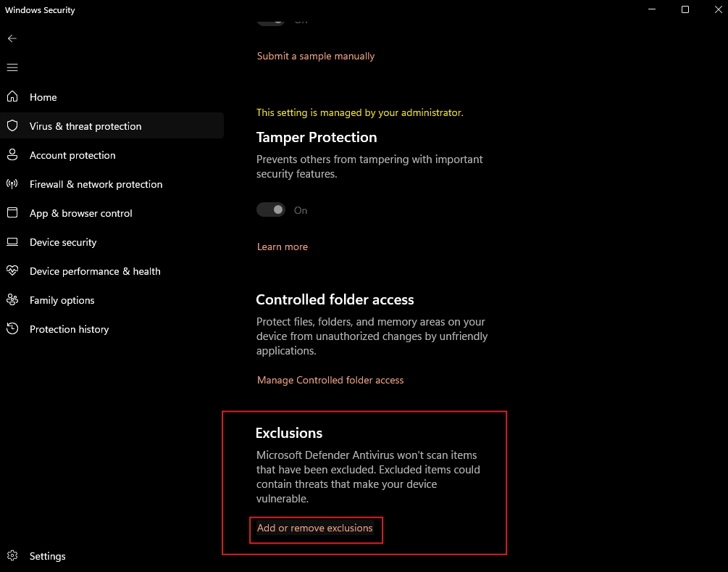The height and width of the screenshot is (572, 728).
Task: Click the Account protection person icon
Action: (12, 155)
